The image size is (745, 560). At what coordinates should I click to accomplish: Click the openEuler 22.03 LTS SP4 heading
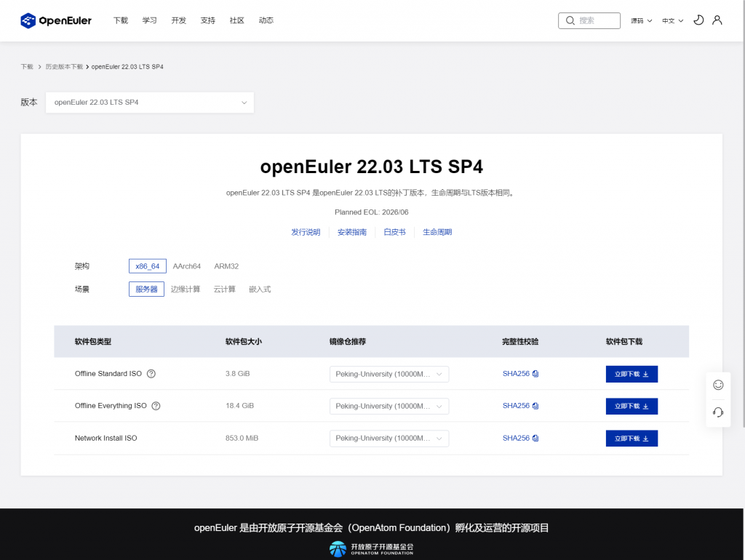point(372,167)
